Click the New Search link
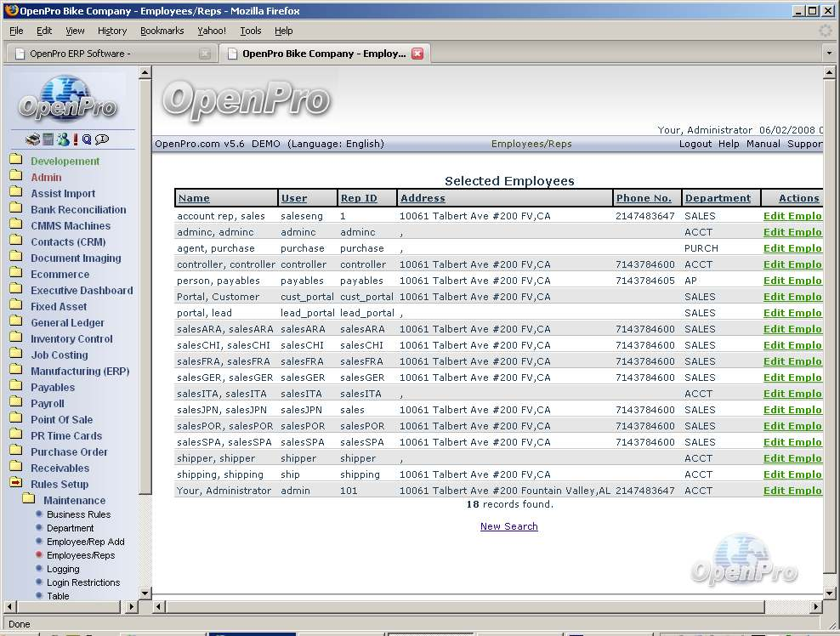The image size is (840, 636). tap(508, 526)
